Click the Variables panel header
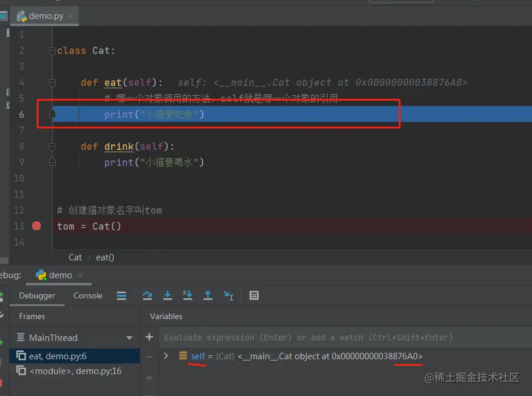532x396 pixels. click(x=166, y=316)
